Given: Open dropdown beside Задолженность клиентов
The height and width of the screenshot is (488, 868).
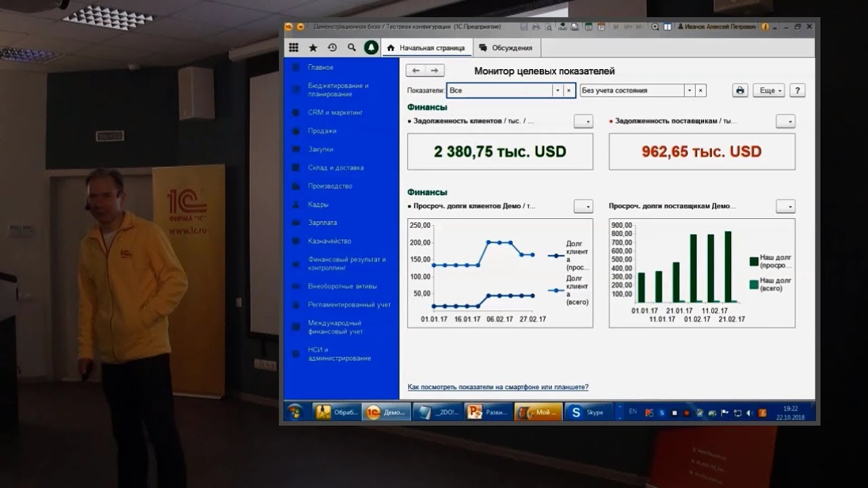Looking at the screenshot, I should (583, 121).
